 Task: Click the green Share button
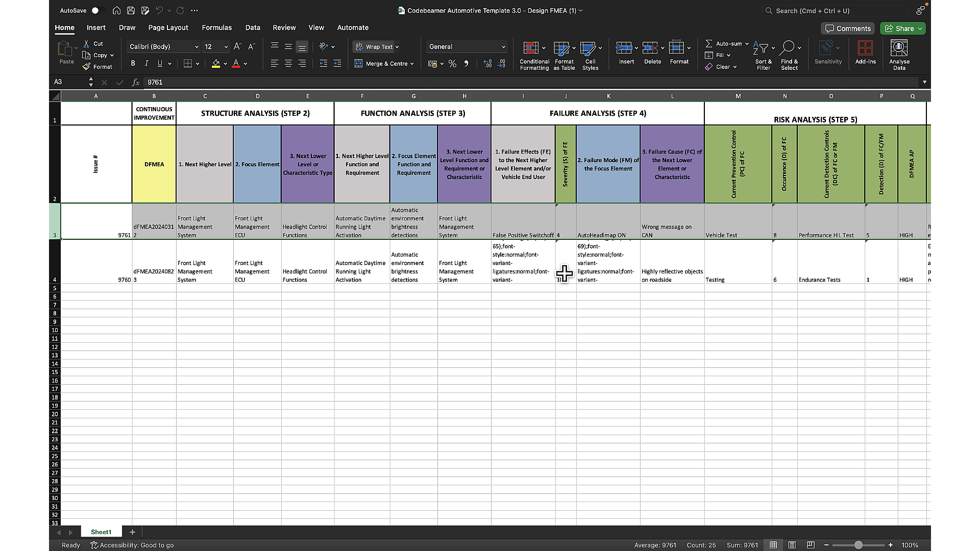(x=903, y=29)
